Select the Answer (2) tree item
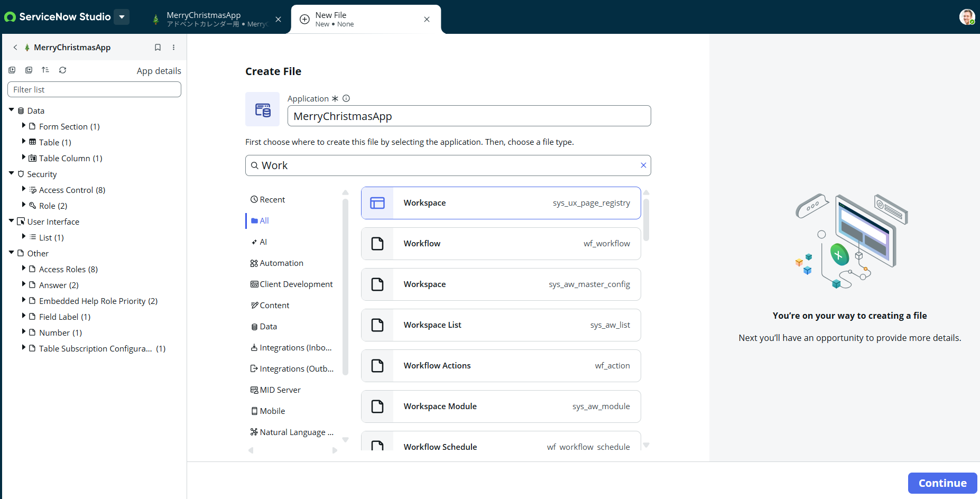Image resolution: width=980 pixels, height=499 pixels. 59,285
